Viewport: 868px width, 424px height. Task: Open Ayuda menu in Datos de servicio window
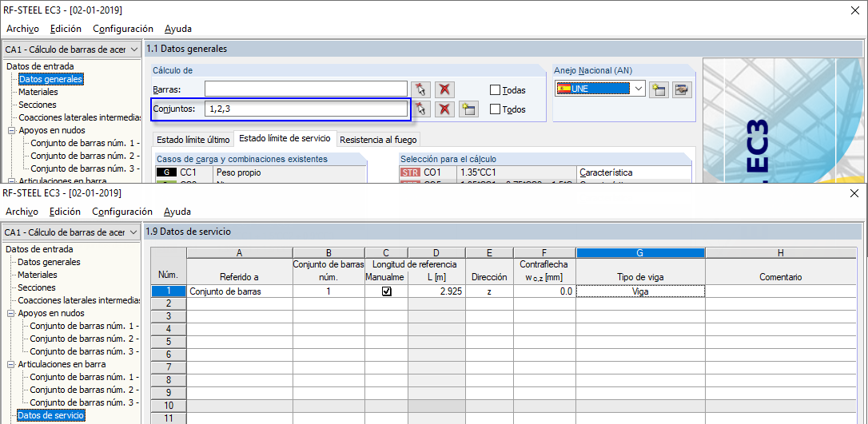click(x=177, y=211)
